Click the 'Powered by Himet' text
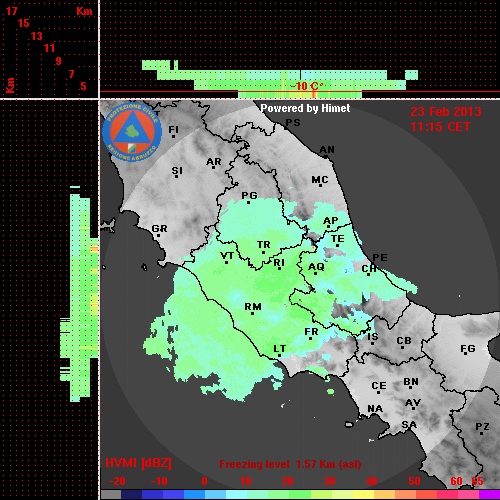500x500 pixels. tap(305, 108)
